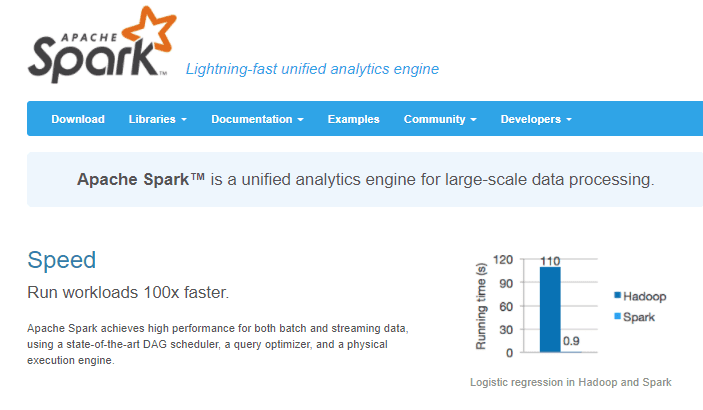Click the 0.9 Spark value label
This screenshot has width=703, height=410.
point(571,341)
